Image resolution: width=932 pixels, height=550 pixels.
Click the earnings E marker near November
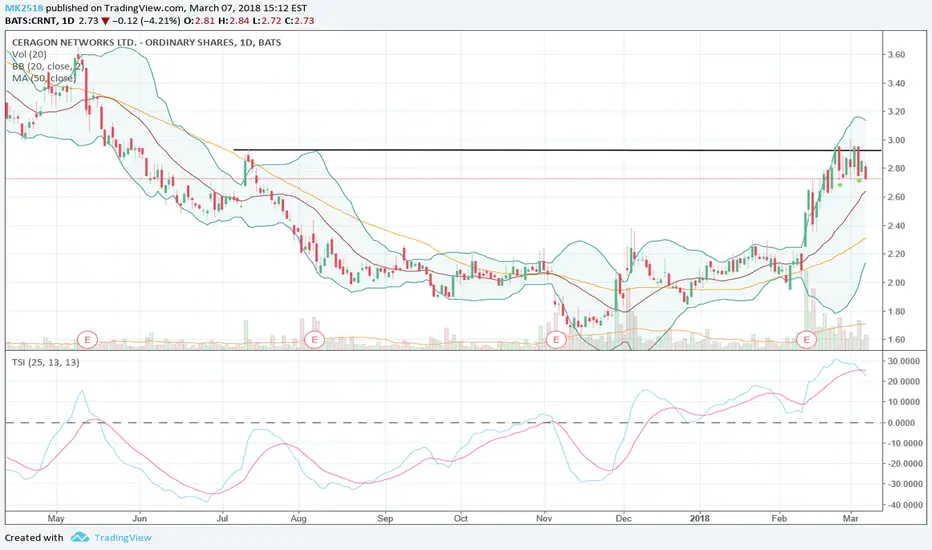[556, 340]
